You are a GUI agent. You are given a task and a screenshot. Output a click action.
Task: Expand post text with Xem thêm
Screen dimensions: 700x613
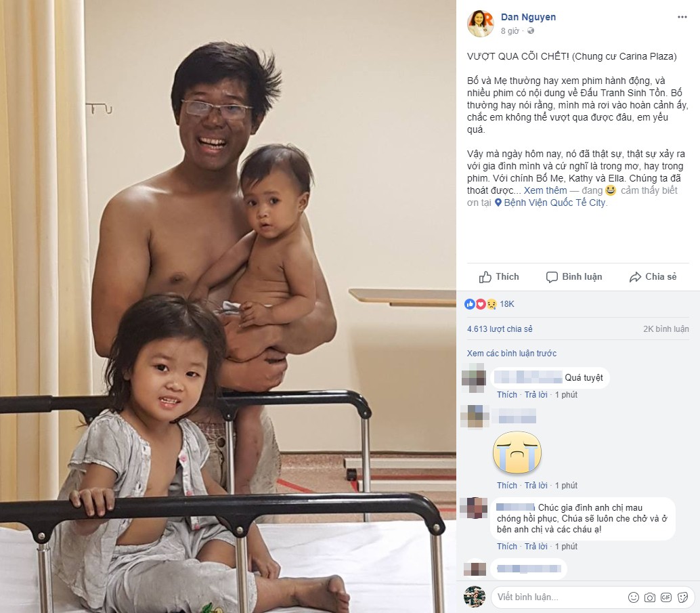[x=545, y=190]
